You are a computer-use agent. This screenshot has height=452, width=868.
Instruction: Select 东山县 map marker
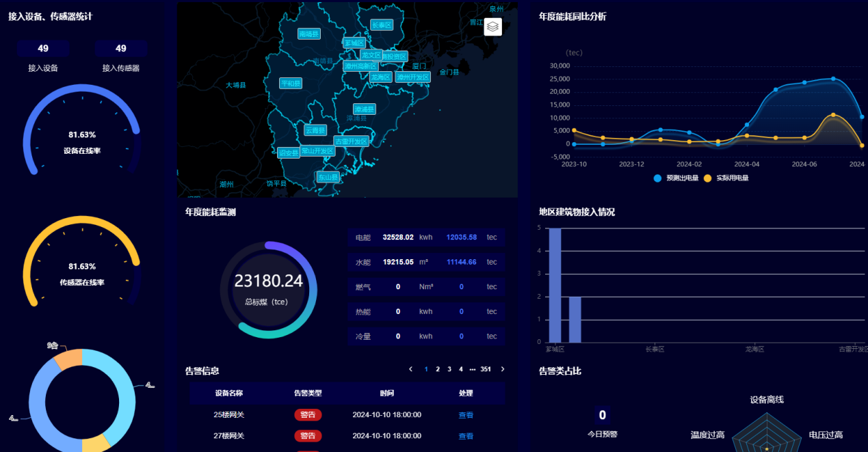328,176
